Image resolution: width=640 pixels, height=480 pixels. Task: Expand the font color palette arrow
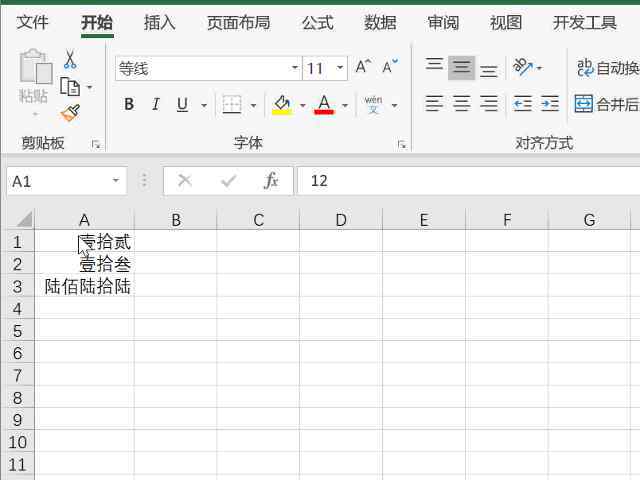345,105
